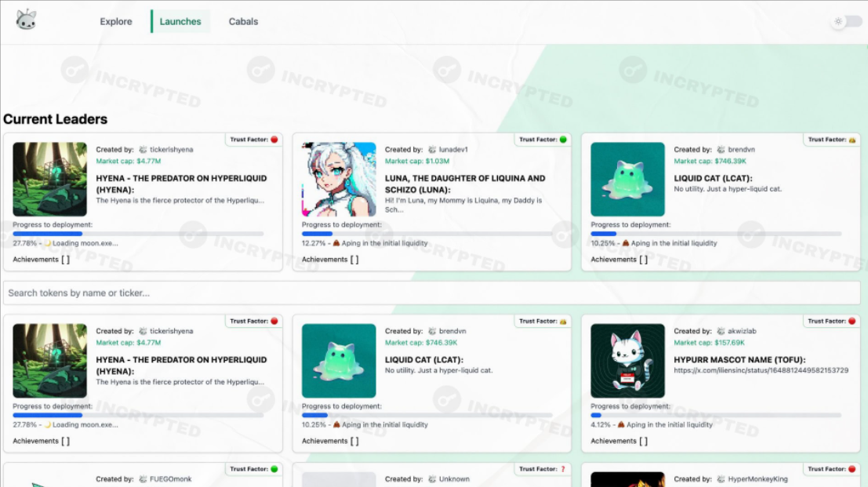The image size is (868, 487).
Task: Open the x.com status link on TOFU card
Action: coord(761,370)
